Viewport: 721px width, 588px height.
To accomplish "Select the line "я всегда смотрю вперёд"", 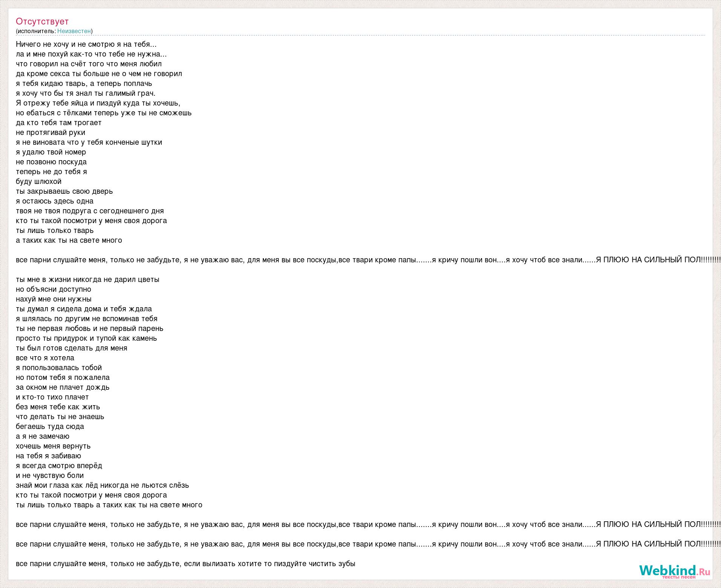I will 59,466.
